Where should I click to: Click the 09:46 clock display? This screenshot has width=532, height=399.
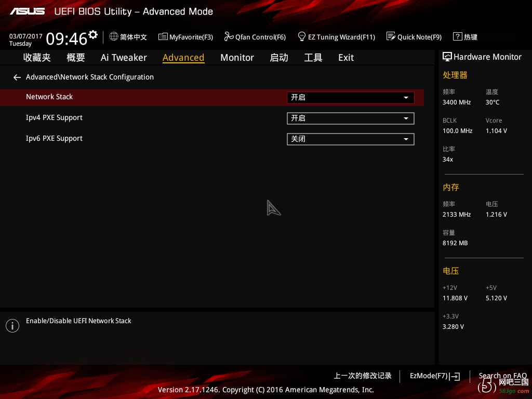pos(67,38)
